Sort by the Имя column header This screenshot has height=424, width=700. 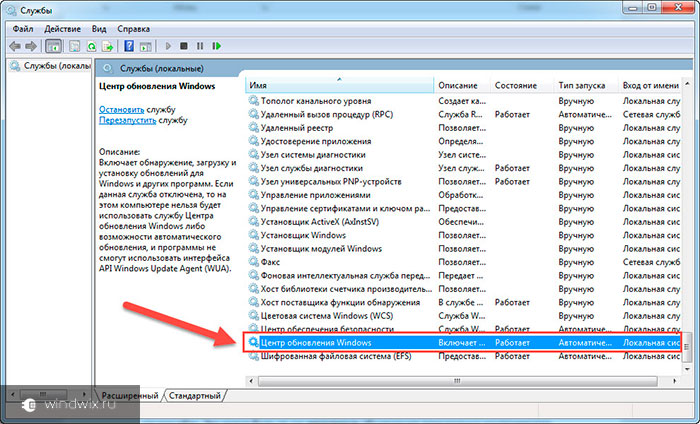click(x=339, y=85)
